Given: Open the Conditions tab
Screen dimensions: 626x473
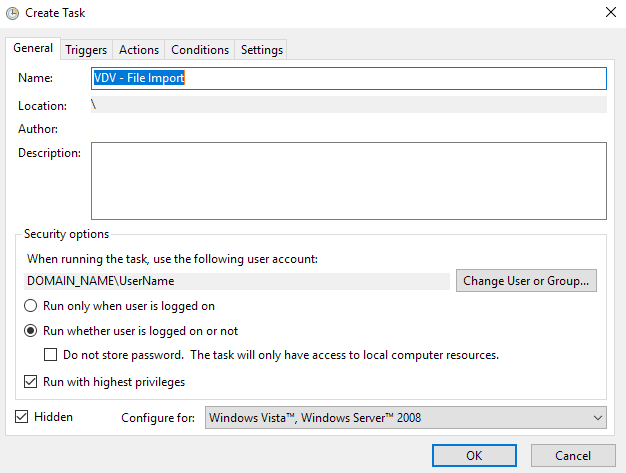Looking at the screenshot, I should tap(200, 50).
